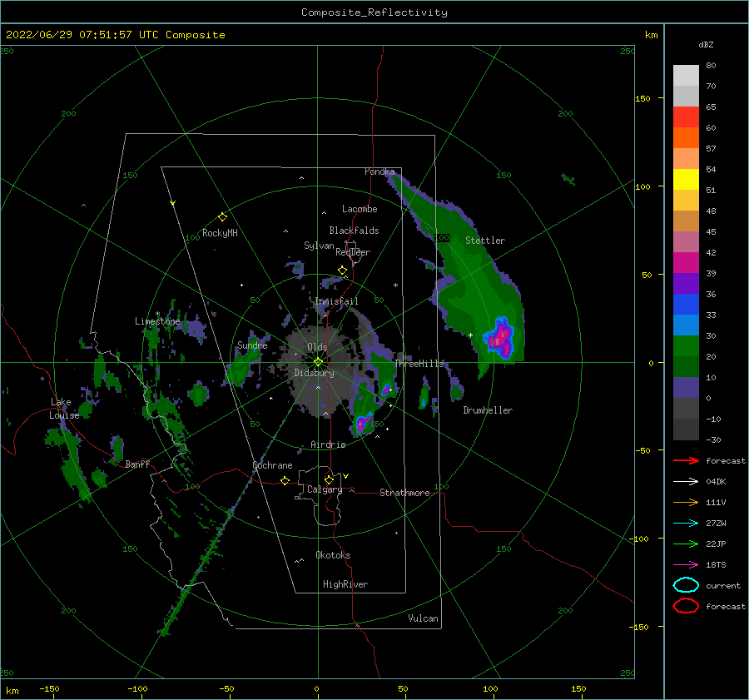Click the current legend label text
The image size is (749, 700).
(x=723, y=585)
